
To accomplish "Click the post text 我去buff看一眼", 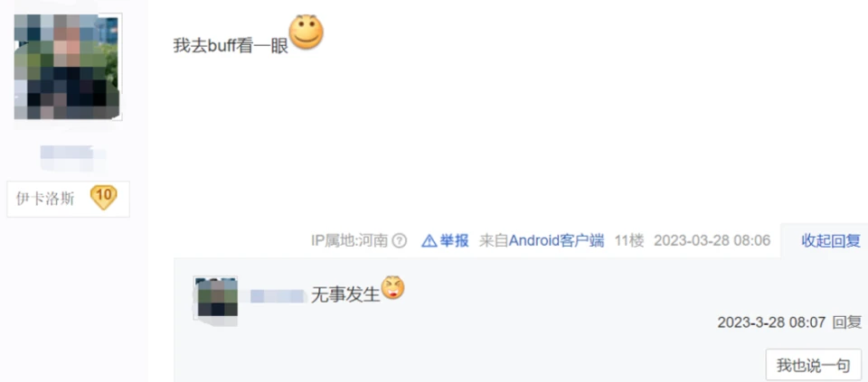I will point(231,45).
